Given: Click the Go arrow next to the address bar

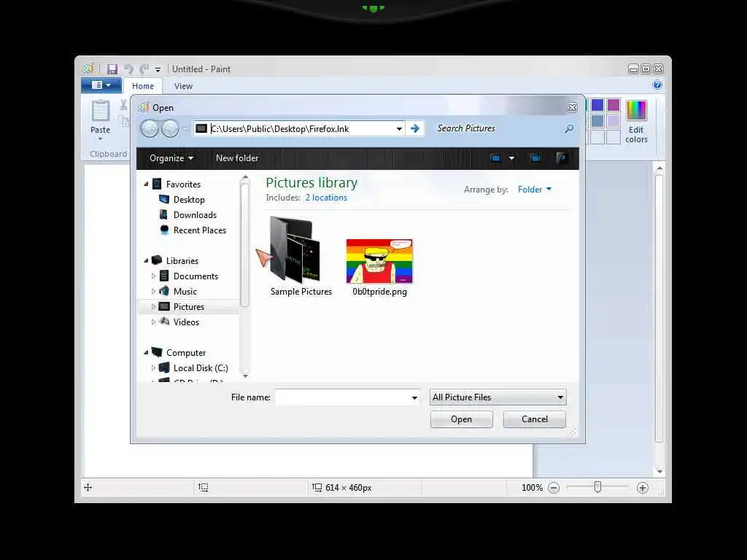Looking at the screenshot, I should (415, 128).
